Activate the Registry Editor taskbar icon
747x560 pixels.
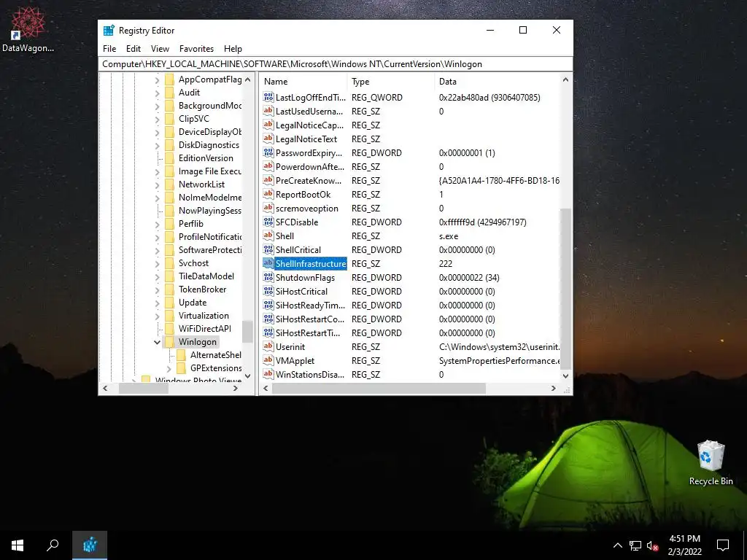tap(90, 545)
